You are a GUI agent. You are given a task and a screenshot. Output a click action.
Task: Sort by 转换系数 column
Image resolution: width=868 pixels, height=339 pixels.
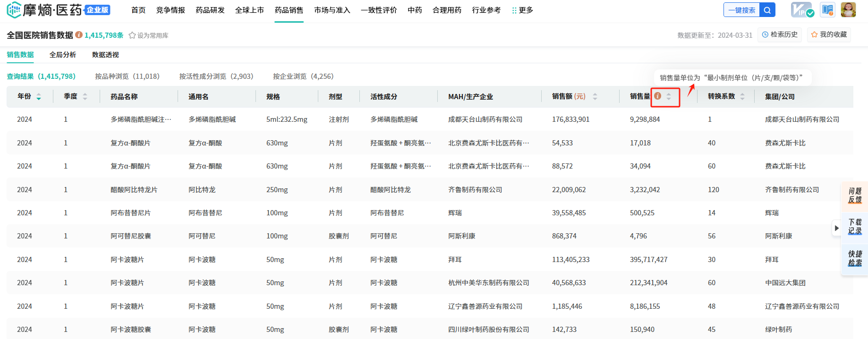(742, 97)
